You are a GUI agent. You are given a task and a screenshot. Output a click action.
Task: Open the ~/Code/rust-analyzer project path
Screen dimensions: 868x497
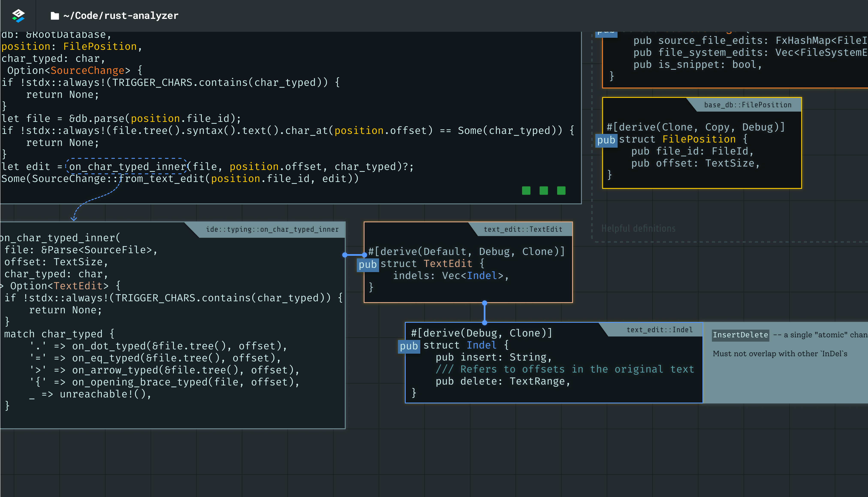click(x=121, y=16)
